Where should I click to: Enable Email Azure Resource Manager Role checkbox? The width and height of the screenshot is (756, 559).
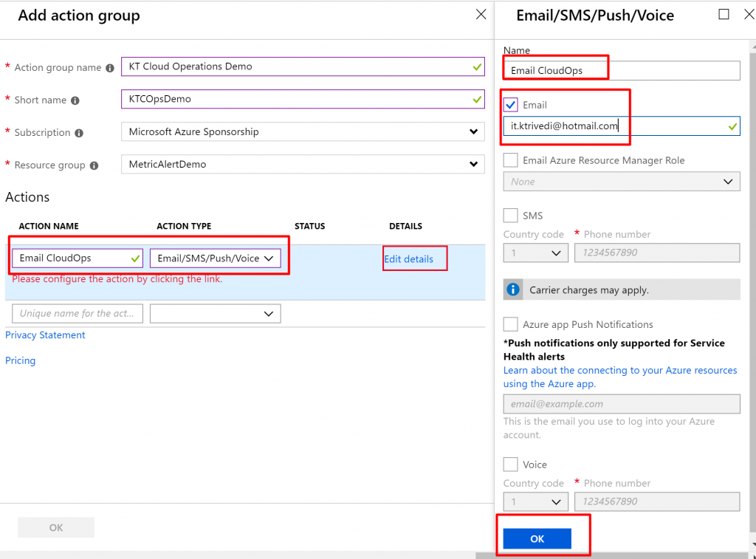511,160
